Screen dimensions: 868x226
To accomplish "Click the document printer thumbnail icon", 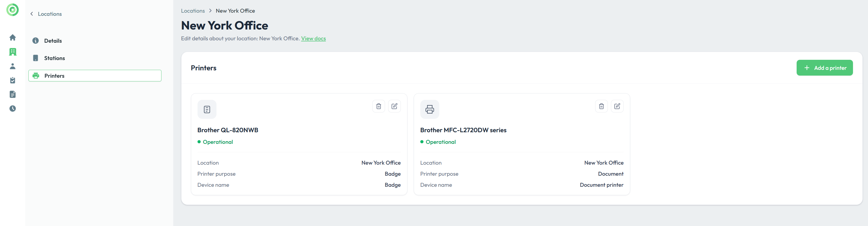I will [430, 109].
